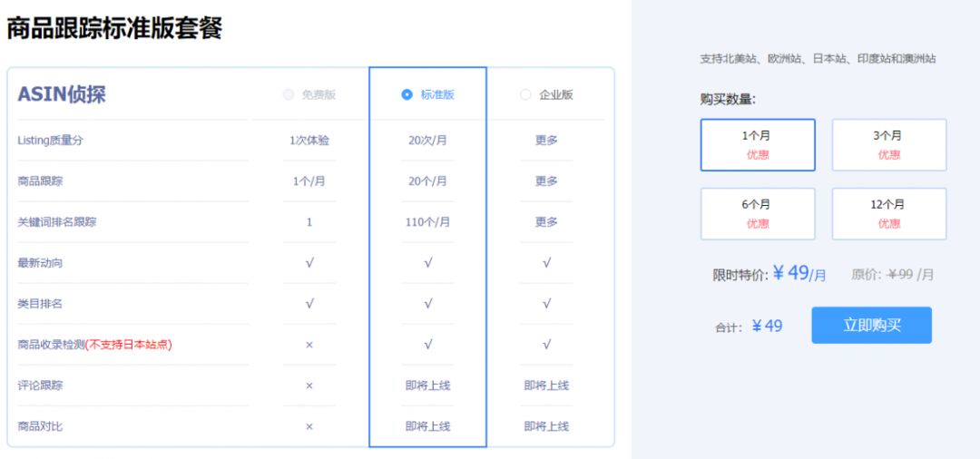Choose the 12个月 purchase quantity option
The width and height of the screenshot is (980, 459).
point(888,213)
